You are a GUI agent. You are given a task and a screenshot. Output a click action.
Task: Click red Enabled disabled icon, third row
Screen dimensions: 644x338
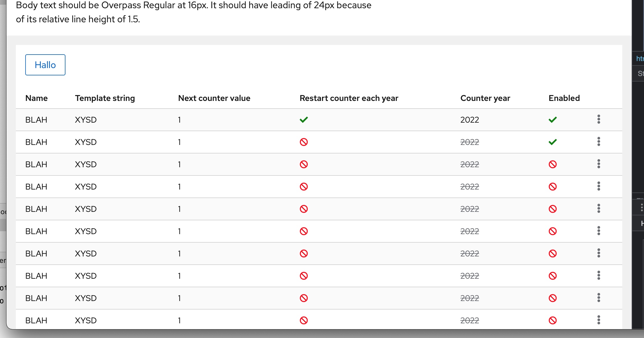coord(552,164)
